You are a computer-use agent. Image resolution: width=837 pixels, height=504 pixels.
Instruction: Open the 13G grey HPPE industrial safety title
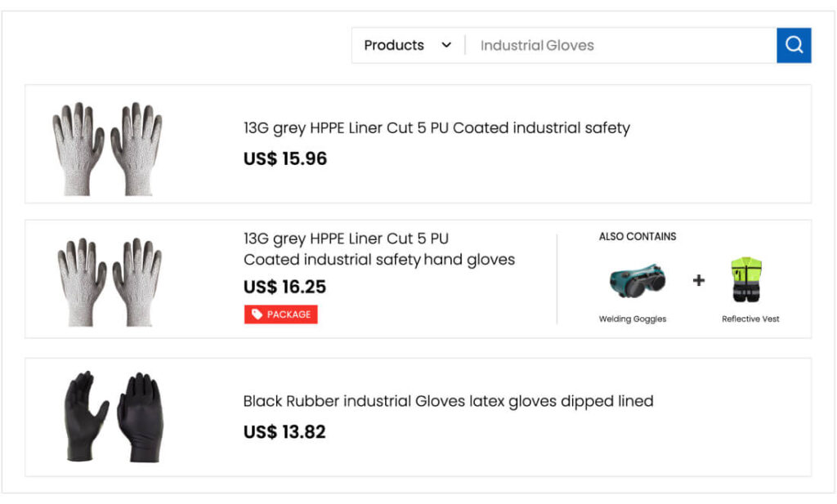click(x=436, y=128)
